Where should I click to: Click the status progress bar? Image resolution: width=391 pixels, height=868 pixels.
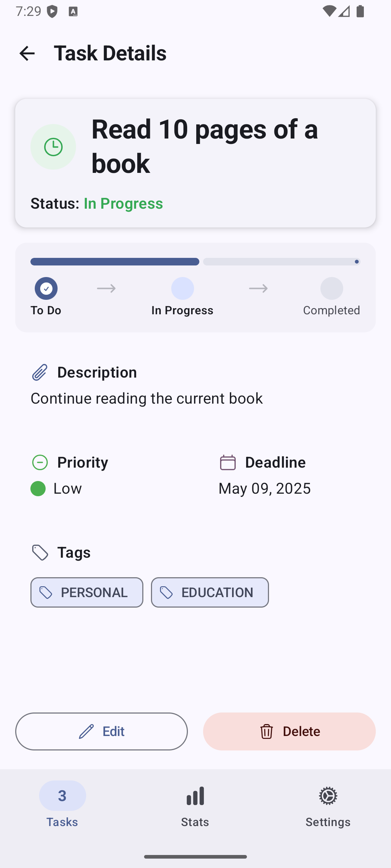coord(195,261)
